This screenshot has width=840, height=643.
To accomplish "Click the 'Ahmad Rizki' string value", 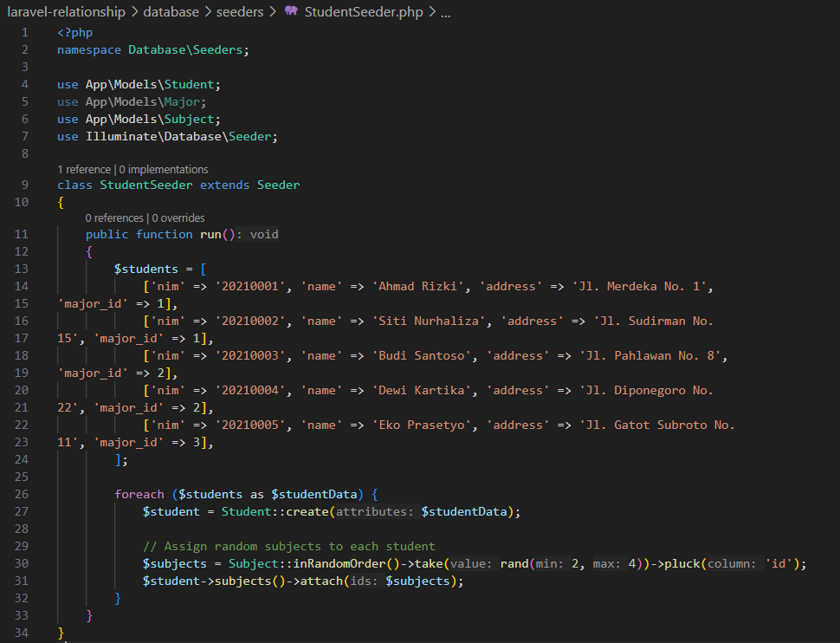I will coord(412,286).
